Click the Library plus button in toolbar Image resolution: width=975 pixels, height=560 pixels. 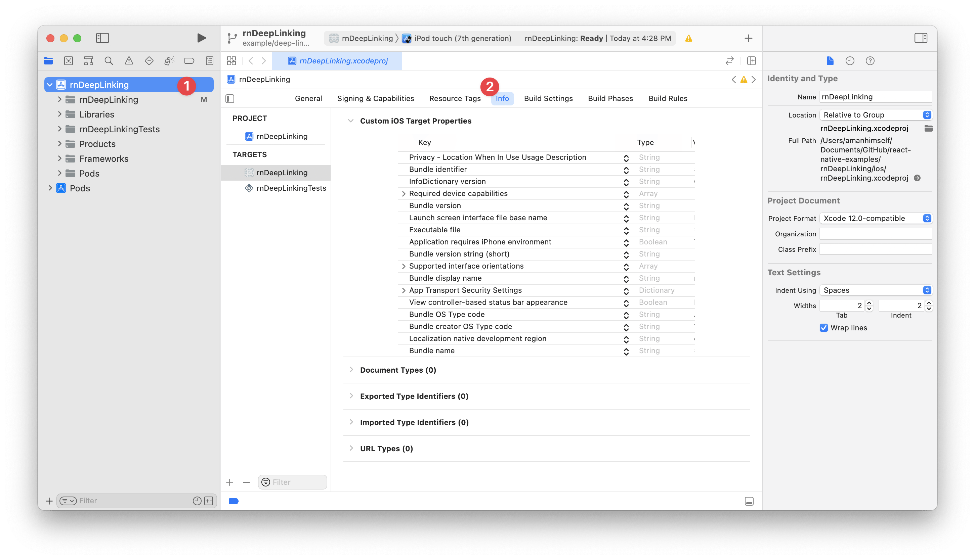tap(748, 38)
